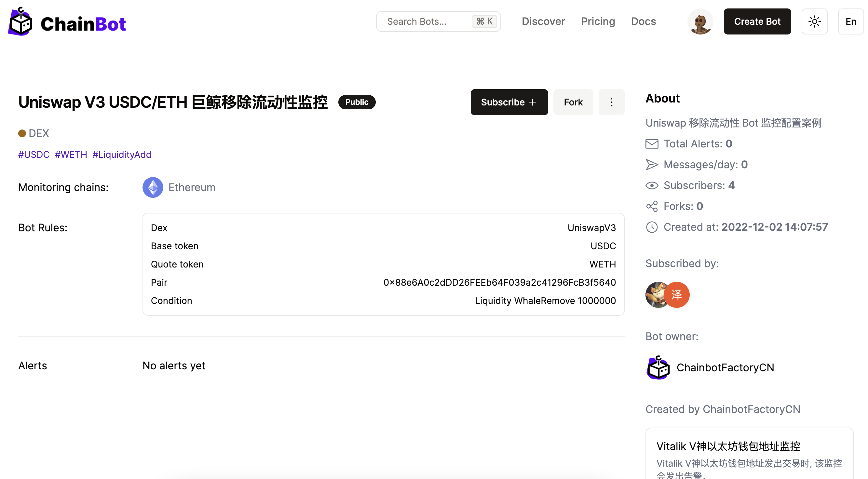
Task: Click the ChainBot dice logo icon
Action: point(20,21)
